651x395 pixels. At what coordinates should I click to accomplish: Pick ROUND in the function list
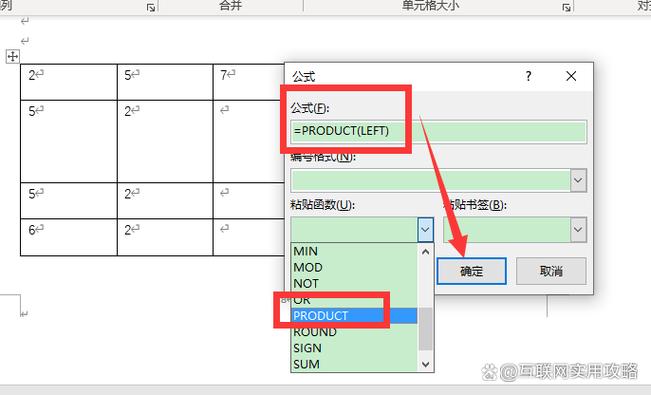355,332
